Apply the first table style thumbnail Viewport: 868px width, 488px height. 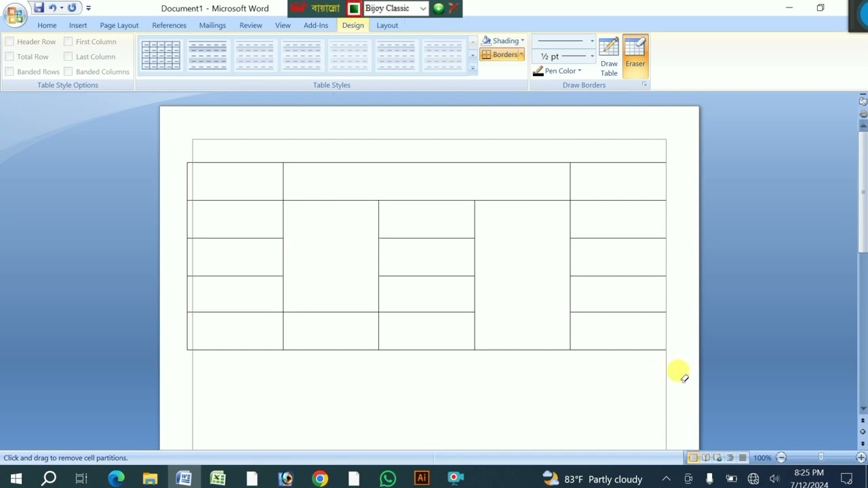(x=161, y=56)
